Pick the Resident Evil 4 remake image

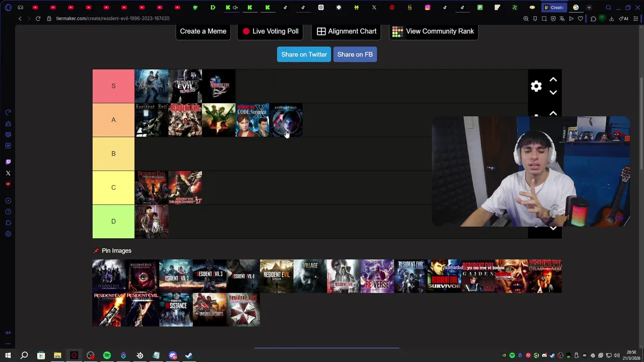click(243, 276)
